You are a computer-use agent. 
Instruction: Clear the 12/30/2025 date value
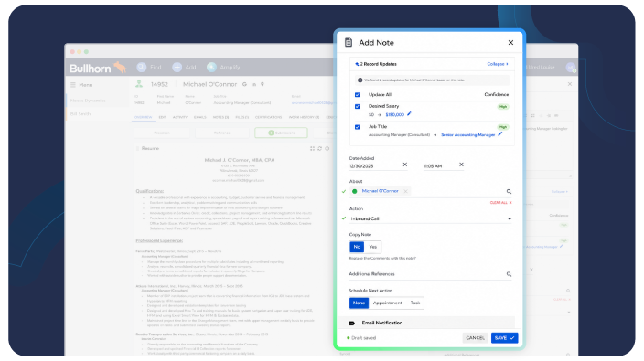coord(405,165)
